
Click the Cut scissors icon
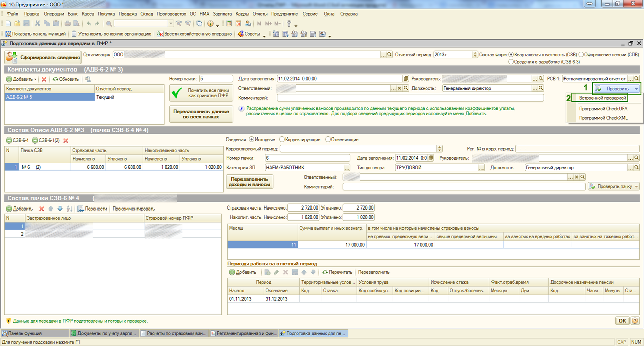point(38,24)
